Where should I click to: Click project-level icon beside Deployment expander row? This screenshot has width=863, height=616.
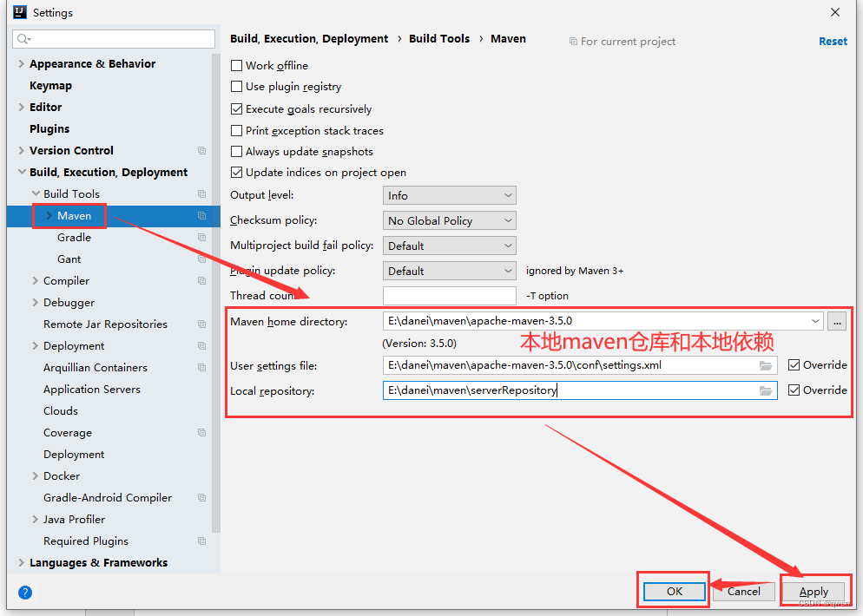coord(202,346)
